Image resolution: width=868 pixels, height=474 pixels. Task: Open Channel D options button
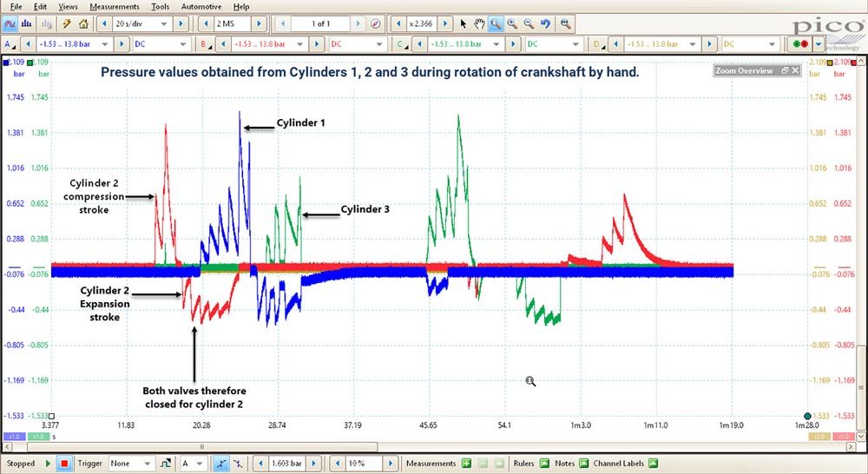tap(598, 43)
